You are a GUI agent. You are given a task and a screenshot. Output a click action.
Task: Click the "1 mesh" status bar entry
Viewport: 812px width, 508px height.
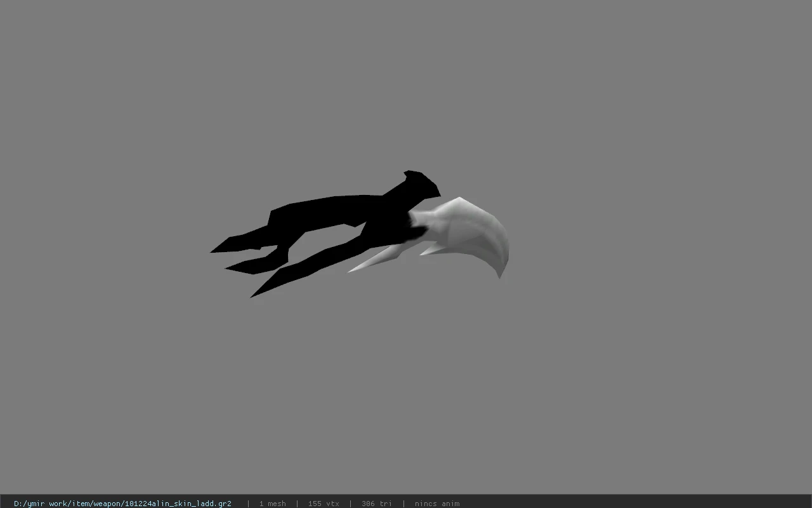(x=273, y=504)
